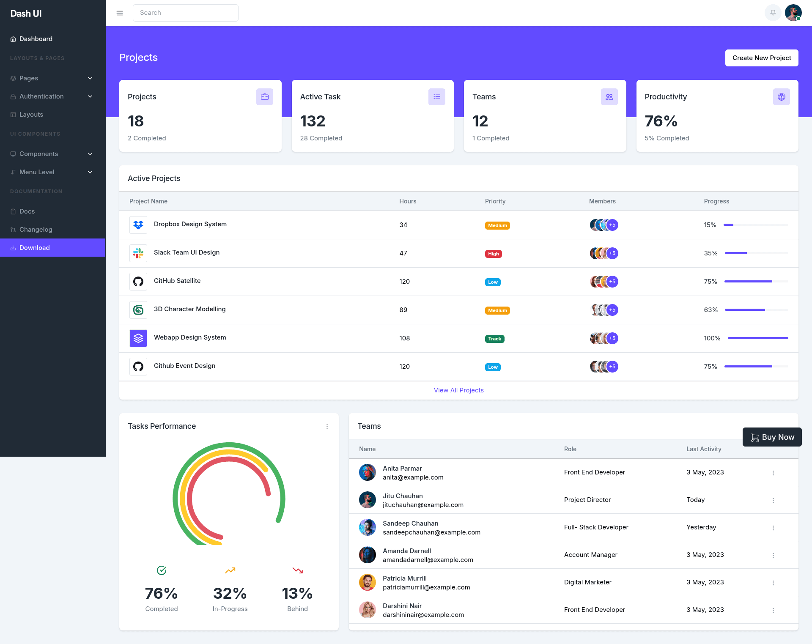
Task: Open the View All Projects link
Action: pyautogui.click(x=458, y=390)
